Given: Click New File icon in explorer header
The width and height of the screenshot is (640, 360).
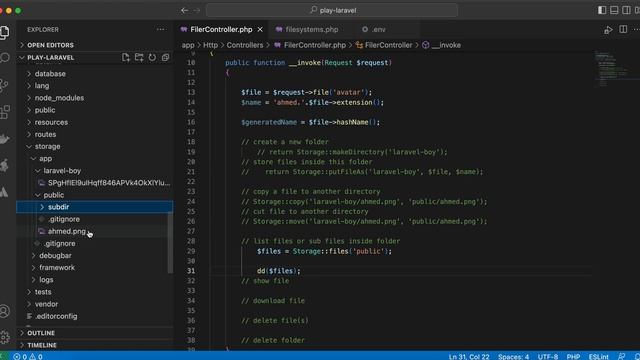Looking at the screenshot, I should point(126,58).
